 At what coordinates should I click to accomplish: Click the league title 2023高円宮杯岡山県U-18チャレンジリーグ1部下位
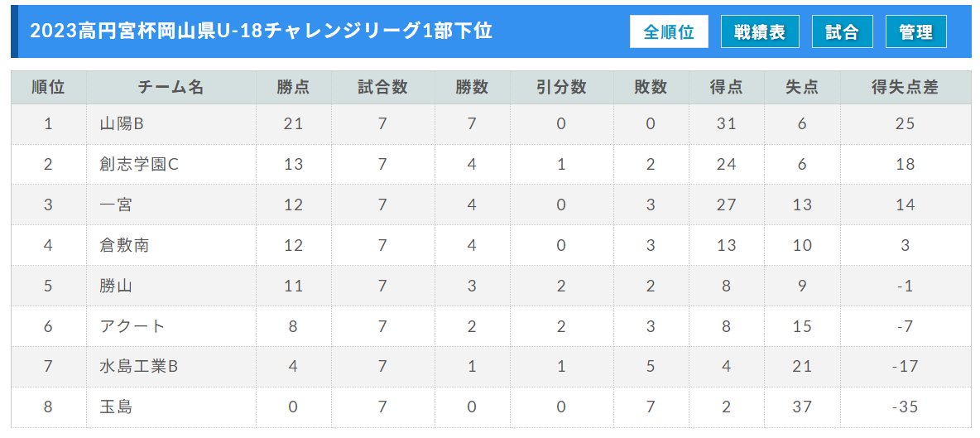click(x=262, y=31)
